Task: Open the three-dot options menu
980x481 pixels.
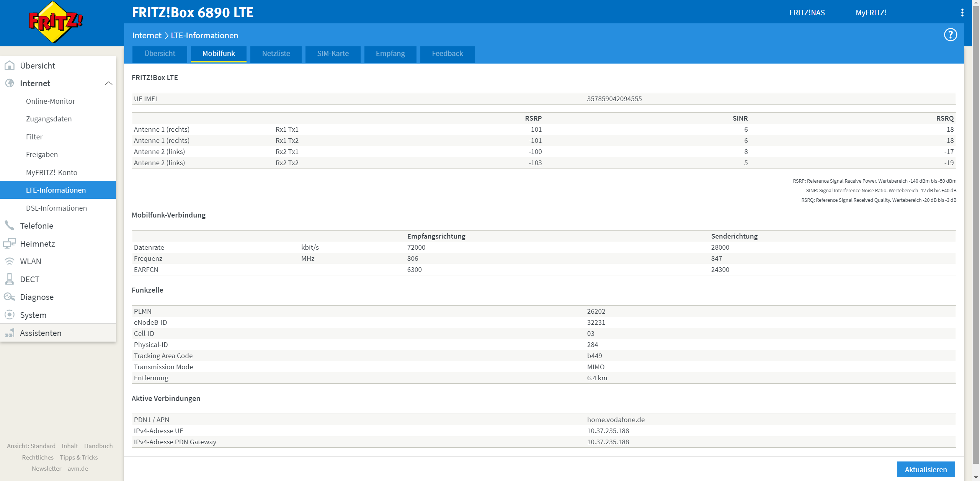Action: tap(962, 13)
